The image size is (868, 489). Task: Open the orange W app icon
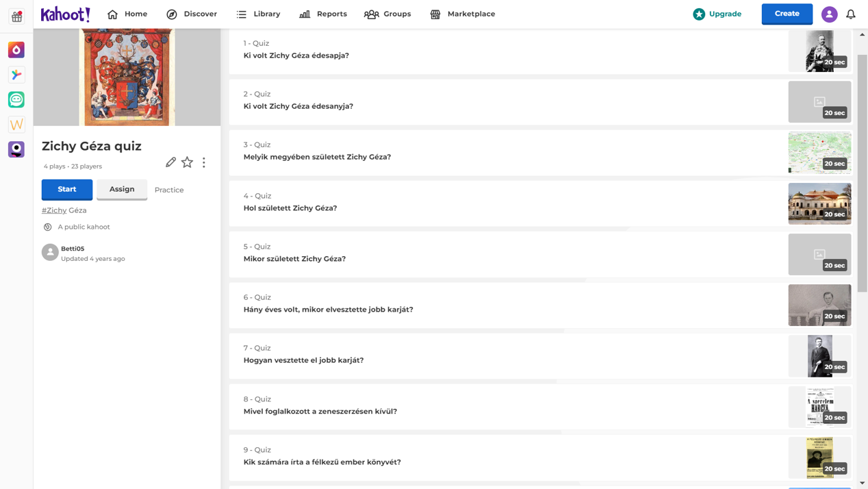[16, 124]
